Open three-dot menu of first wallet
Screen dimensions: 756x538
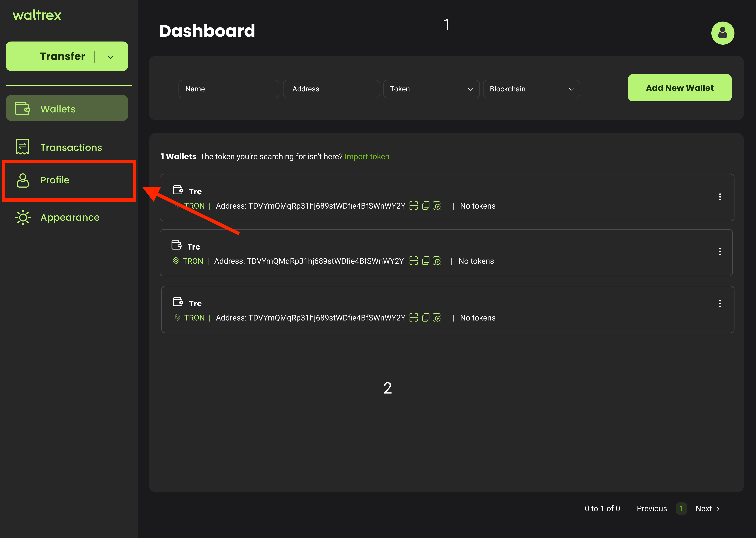click(720, 197)
